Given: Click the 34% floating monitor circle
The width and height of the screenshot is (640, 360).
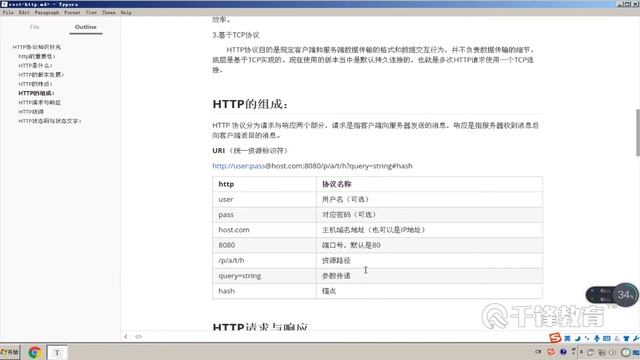Looking at the screenshot, I should (x=625, y=295).
